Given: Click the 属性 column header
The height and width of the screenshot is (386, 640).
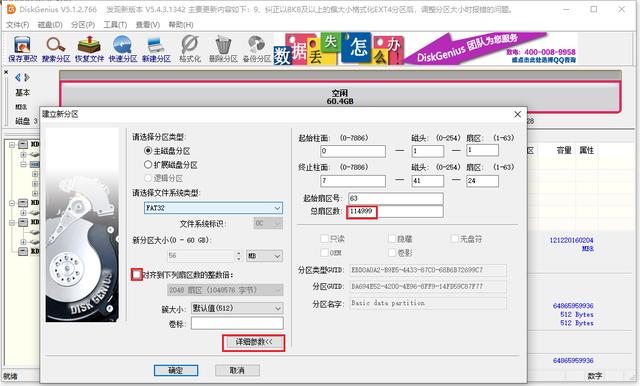Looking at the screenshot, I should [587, 151].
